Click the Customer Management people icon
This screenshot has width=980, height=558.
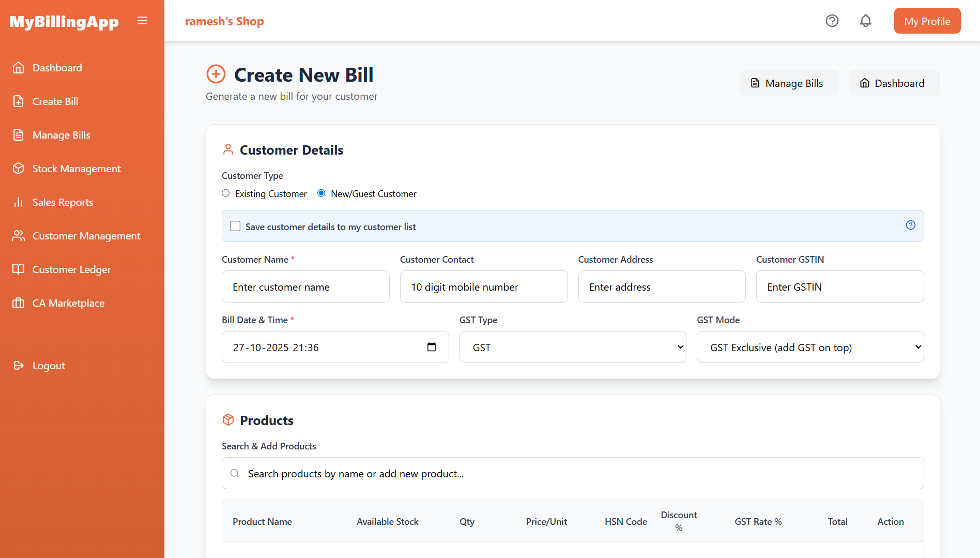click(19, 235)
